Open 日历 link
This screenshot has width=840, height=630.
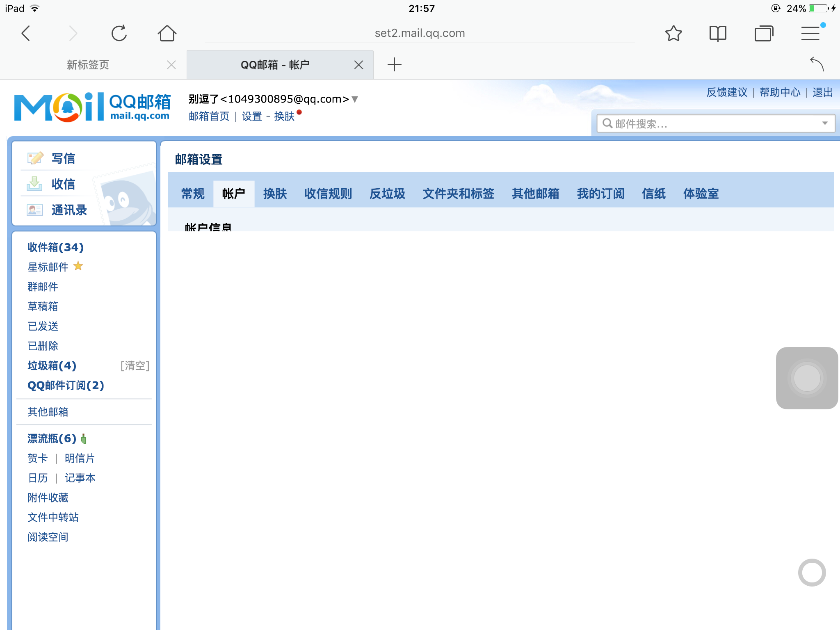[x=38, y=478]
